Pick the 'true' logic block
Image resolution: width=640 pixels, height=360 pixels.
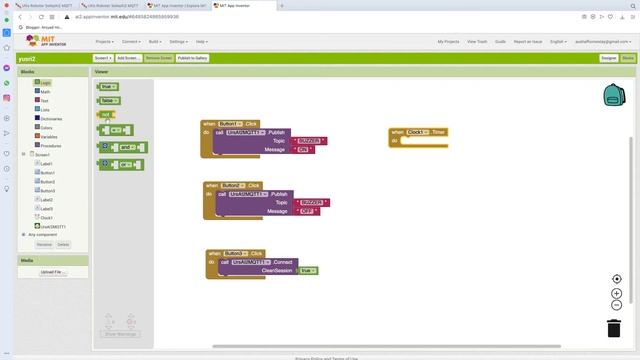(x=108, y=87)
